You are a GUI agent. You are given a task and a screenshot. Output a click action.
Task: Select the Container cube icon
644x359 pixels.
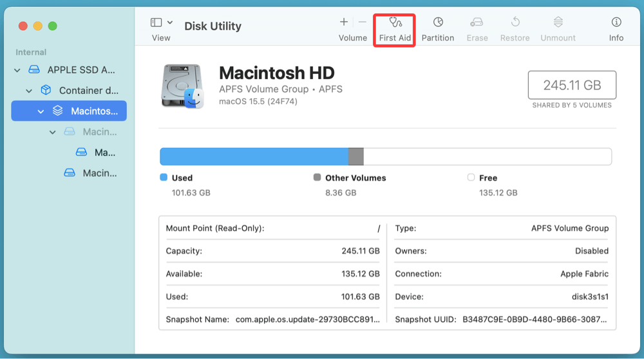click(x=46, y=90)
